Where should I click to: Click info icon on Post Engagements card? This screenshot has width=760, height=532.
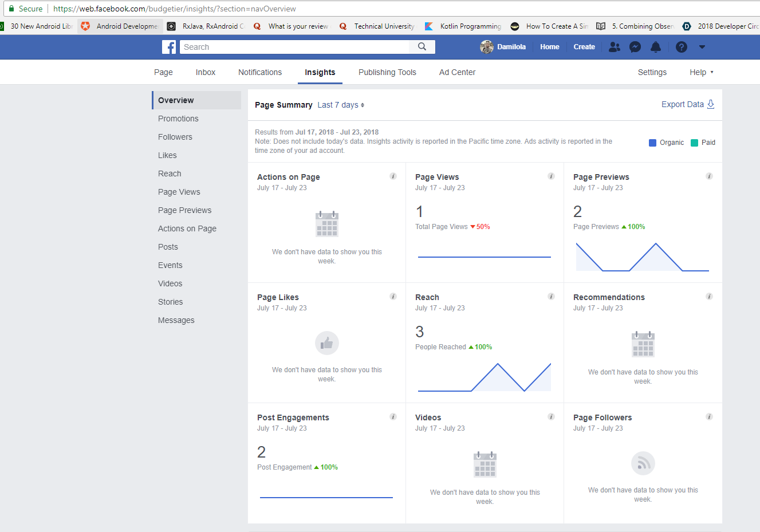[x=393, y=417]
